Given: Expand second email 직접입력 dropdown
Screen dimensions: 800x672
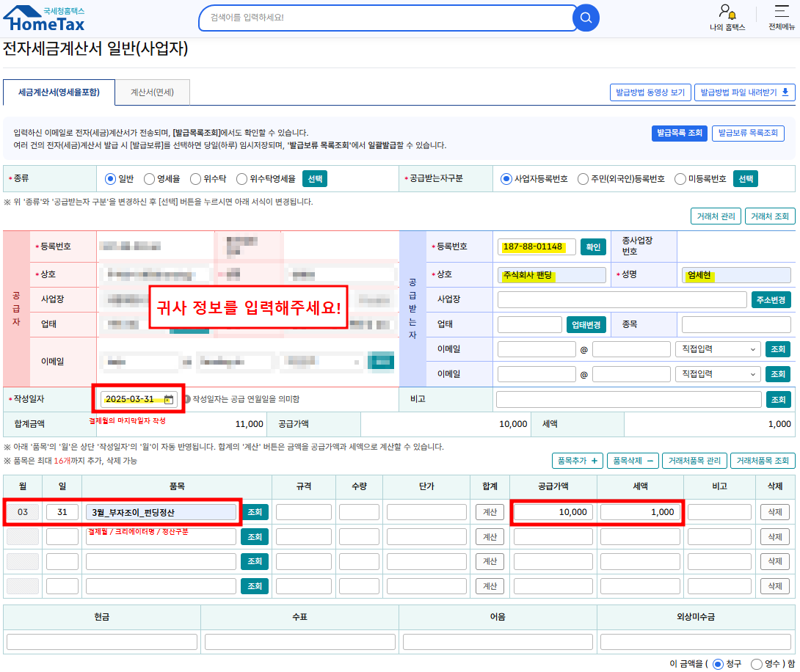Looking at the screenshot, I should tap(717, 374).
